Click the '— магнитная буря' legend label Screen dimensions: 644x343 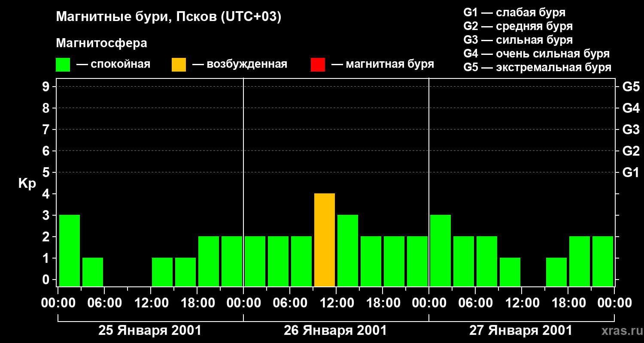coord(383,65)
